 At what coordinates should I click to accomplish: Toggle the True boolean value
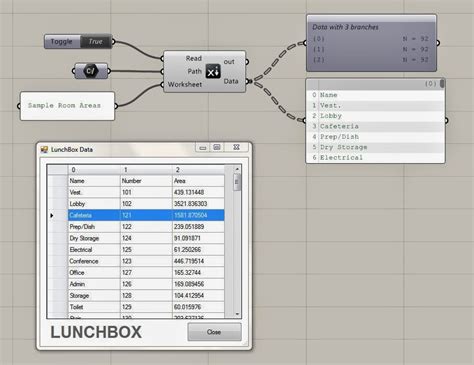point(96,42)
